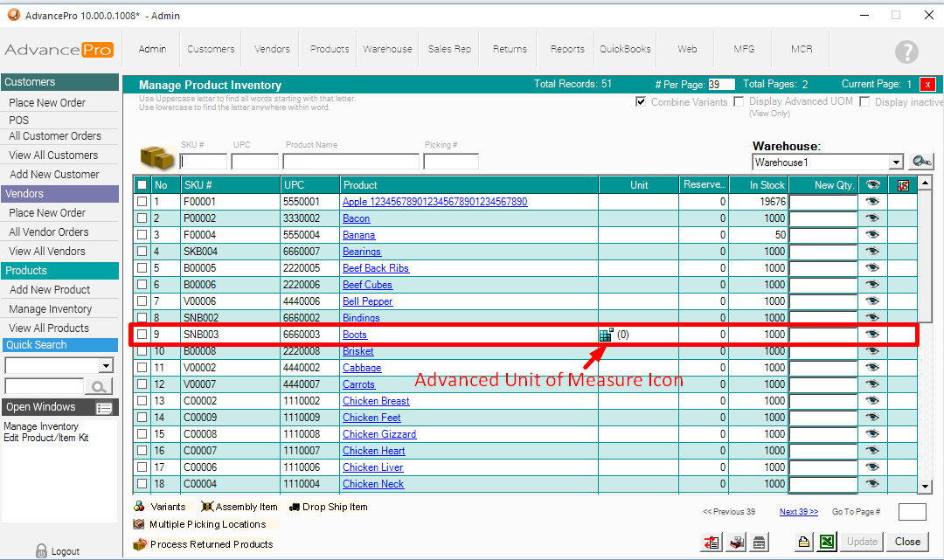
Task: Go to the Next 39 page link
Action: pos(798,512)
